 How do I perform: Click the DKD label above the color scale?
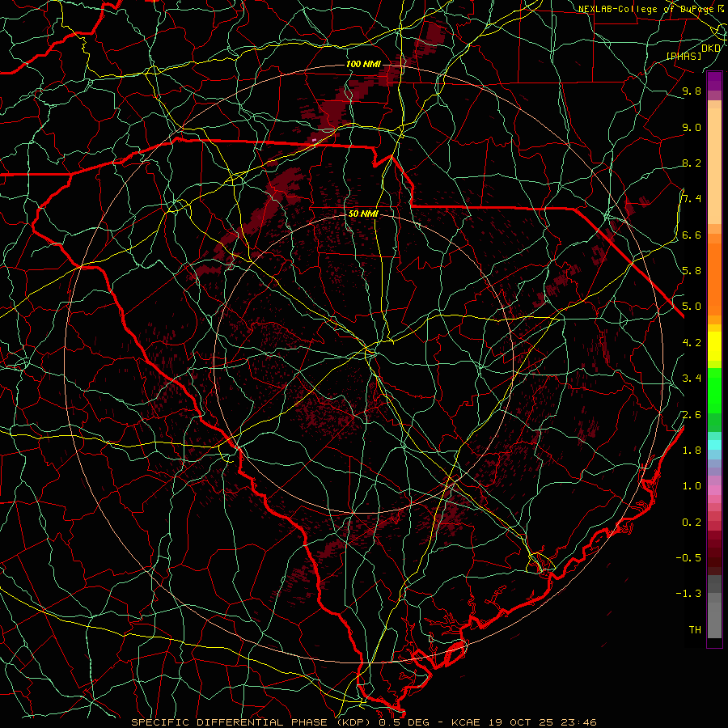[x=711, y=48]
